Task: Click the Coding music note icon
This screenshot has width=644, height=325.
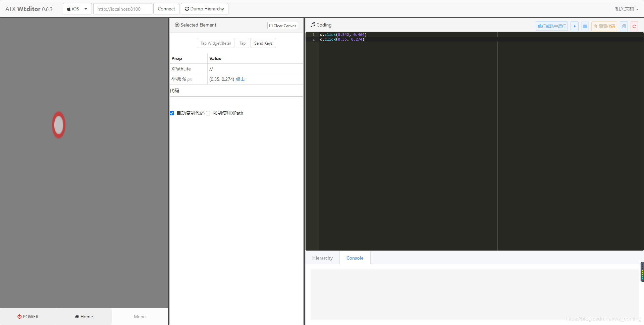Action: 313,25
